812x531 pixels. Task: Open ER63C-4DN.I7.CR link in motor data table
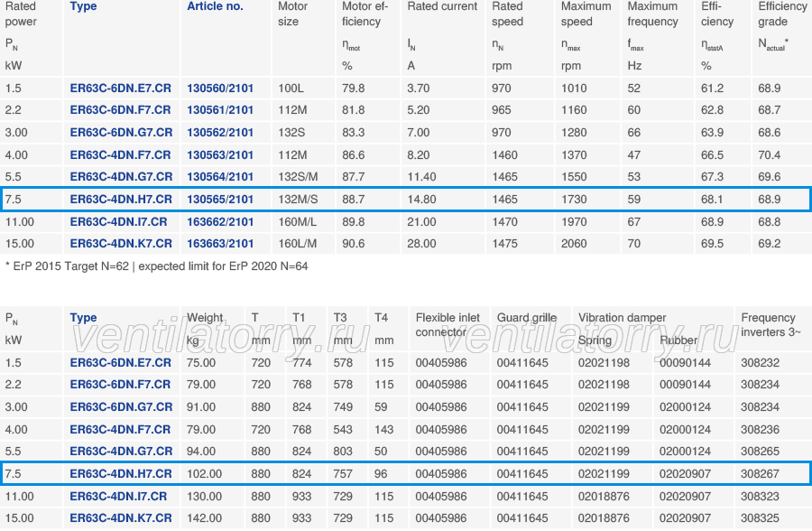coord(118,222)
